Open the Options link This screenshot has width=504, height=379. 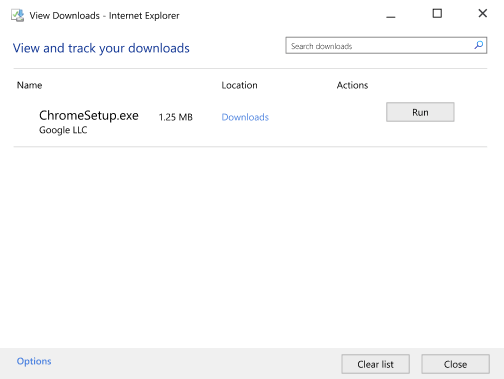34,361
